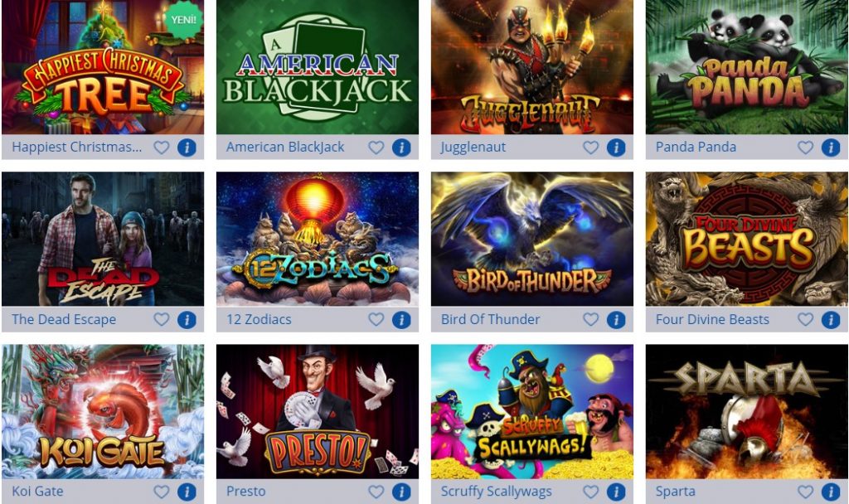
Task: Open info icon for Sparta
Action: 831,492
